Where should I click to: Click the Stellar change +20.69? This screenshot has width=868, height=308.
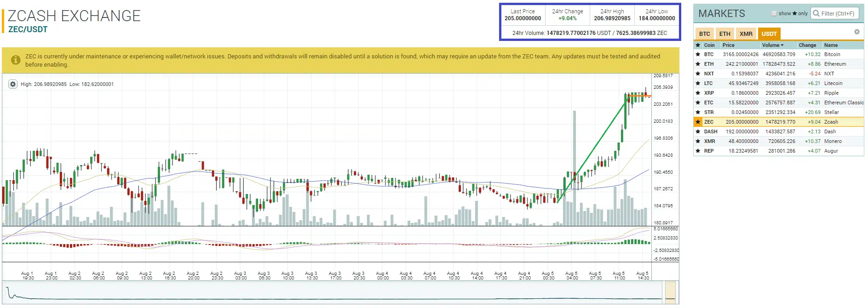(812, 112)
